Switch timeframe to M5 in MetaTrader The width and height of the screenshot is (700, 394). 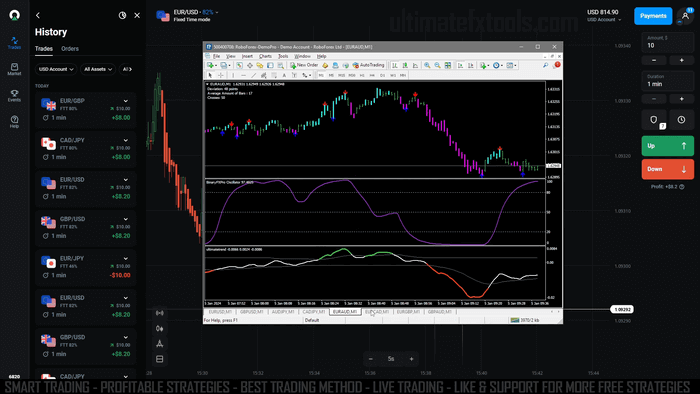coord(331,75)
